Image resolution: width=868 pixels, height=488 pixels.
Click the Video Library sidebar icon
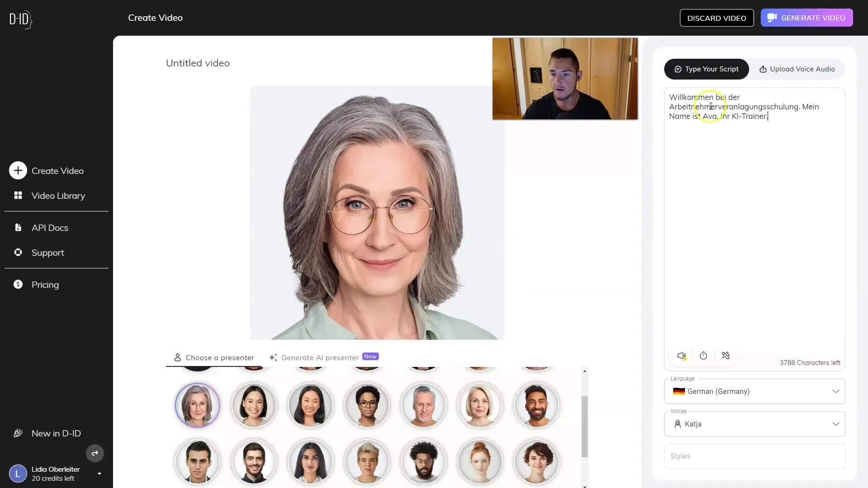click(x=17, y=196)
